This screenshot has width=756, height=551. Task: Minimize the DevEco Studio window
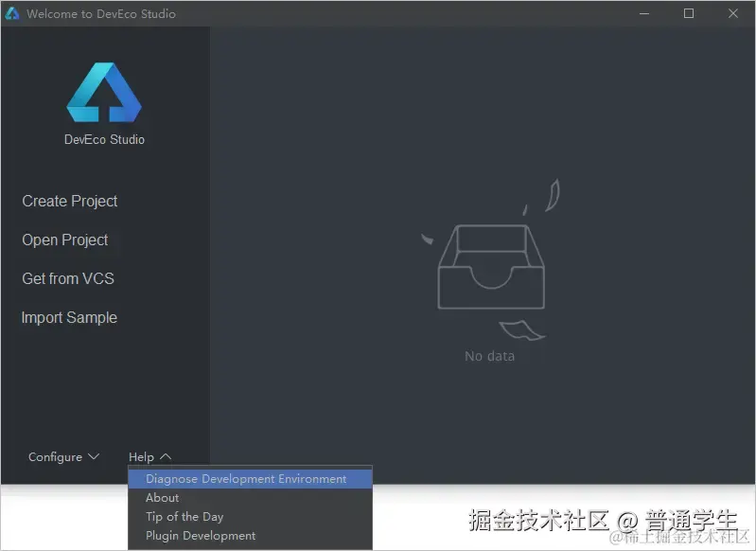(644, 13)
